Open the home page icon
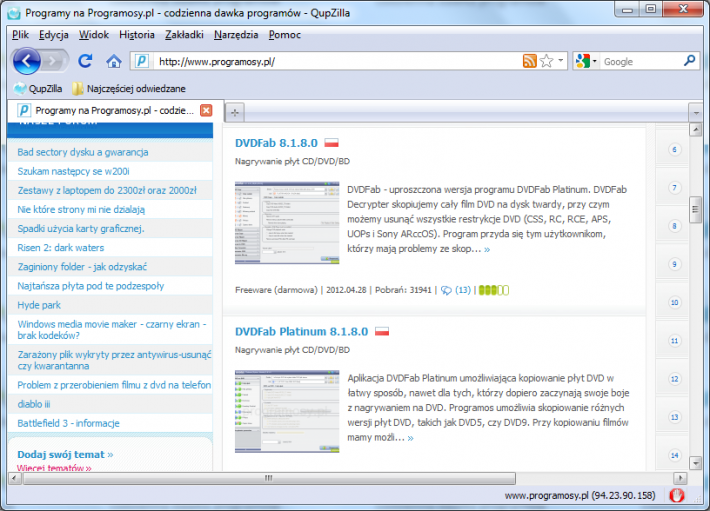 (114, 61)
